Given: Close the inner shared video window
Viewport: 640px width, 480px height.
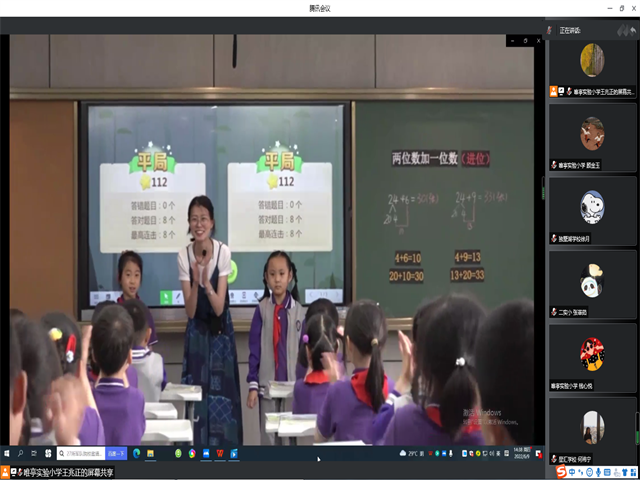Looking at the screenshot, I should pos(538,40).
